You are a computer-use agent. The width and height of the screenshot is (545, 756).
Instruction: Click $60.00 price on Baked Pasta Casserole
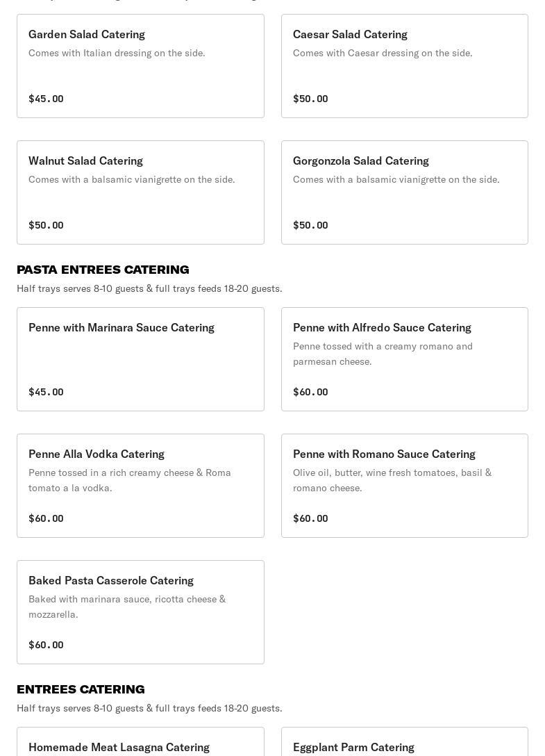(46, 645)
